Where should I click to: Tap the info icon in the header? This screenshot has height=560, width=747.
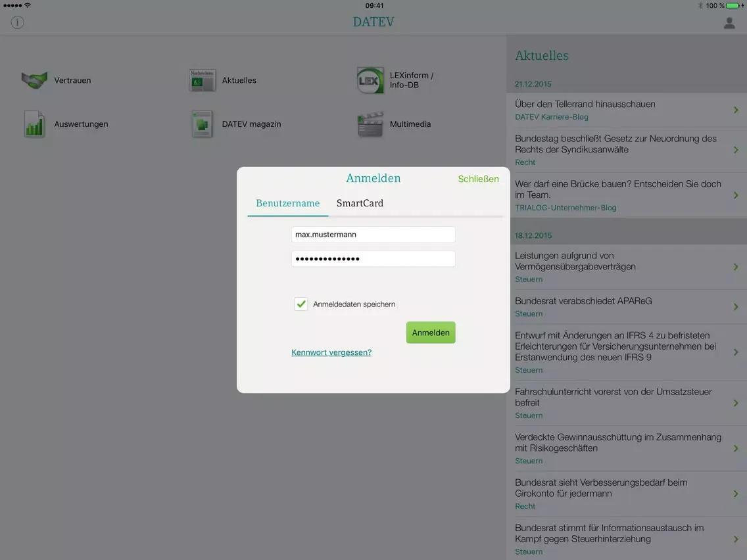click(17, 22)
